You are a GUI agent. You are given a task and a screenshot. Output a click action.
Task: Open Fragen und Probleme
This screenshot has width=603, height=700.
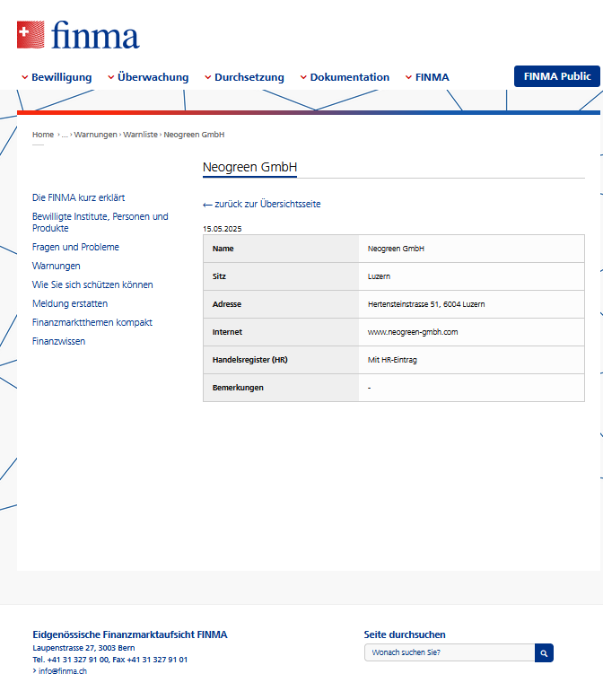click(75, 247)
